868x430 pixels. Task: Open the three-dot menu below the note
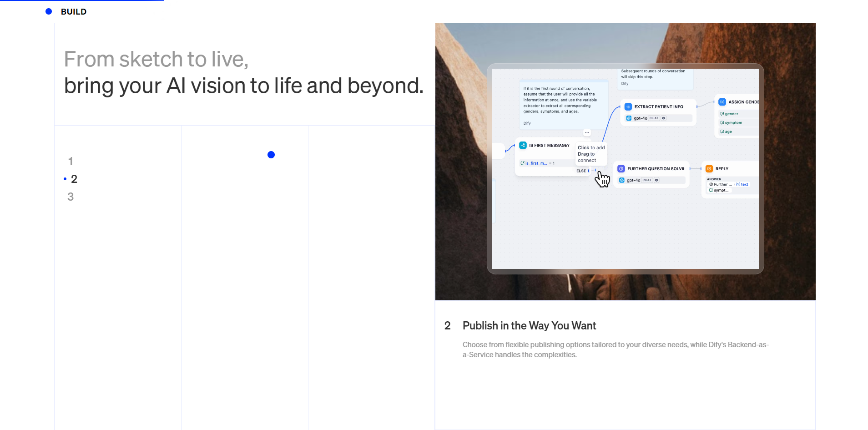(587, 132)
